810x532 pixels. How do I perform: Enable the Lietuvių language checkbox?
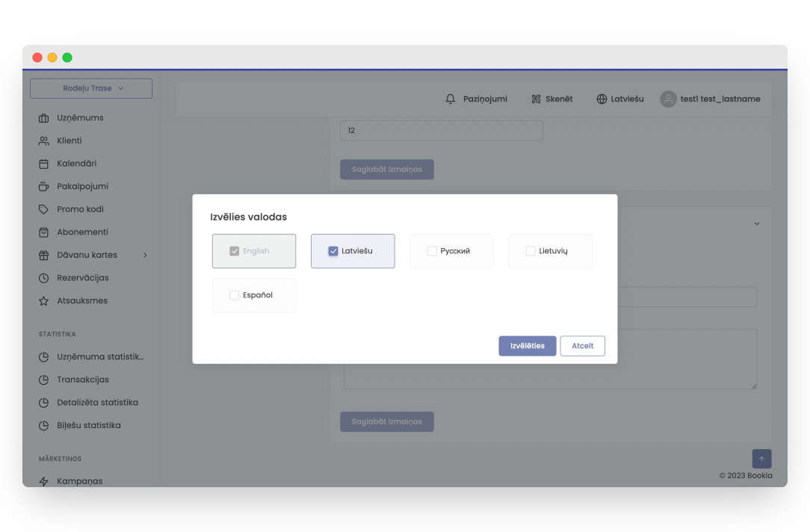[531, 251]
